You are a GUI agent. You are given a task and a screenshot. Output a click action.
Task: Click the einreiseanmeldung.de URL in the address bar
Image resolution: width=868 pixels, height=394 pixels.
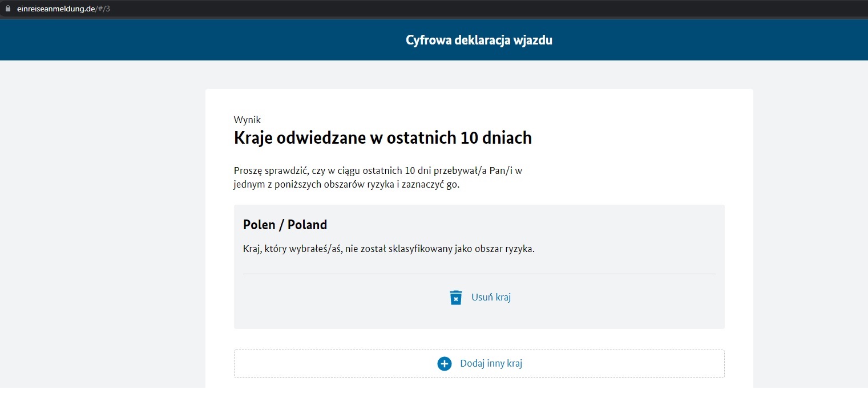(x=63, y=9)
